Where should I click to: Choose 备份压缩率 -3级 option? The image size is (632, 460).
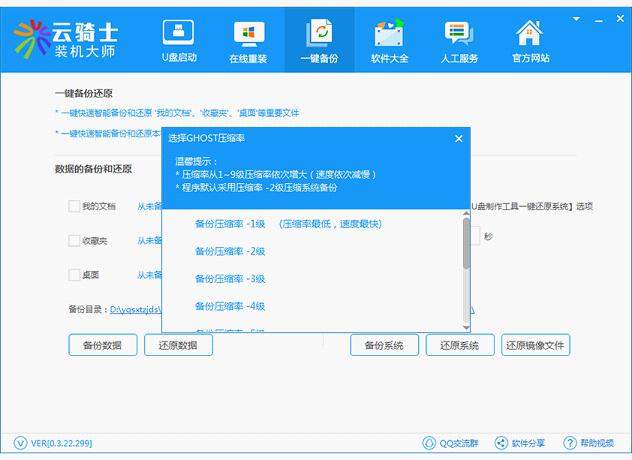[x=230, y=278]
